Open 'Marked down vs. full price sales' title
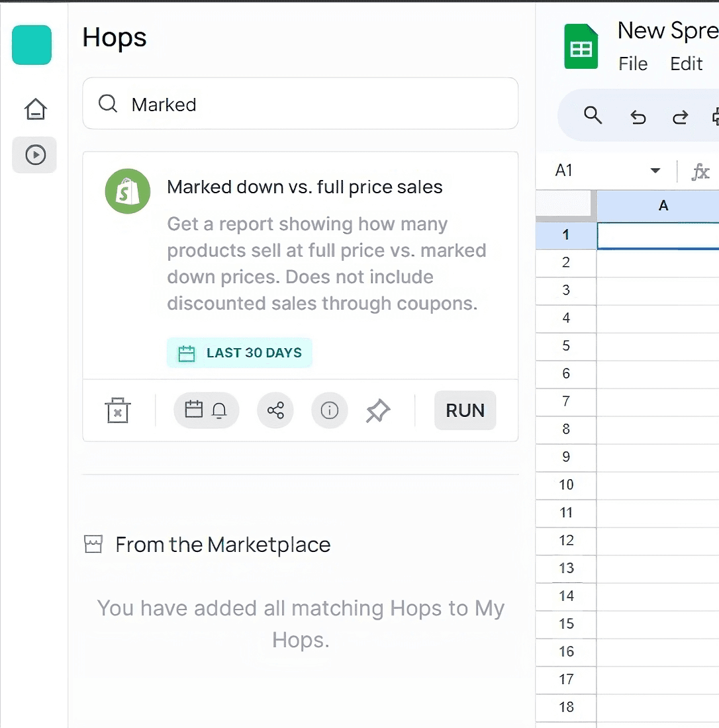 tap(305, 187)
